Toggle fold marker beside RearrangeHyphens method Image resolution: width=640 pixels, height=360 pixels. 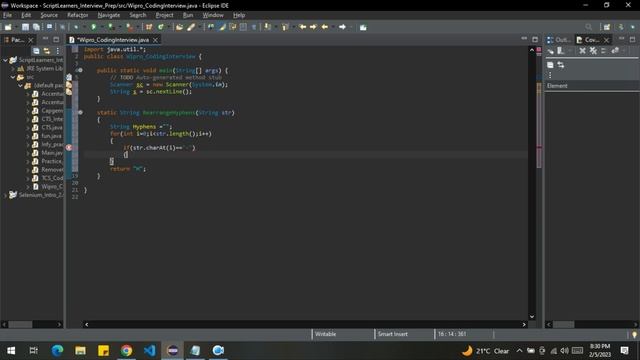(x=80, y=112)
